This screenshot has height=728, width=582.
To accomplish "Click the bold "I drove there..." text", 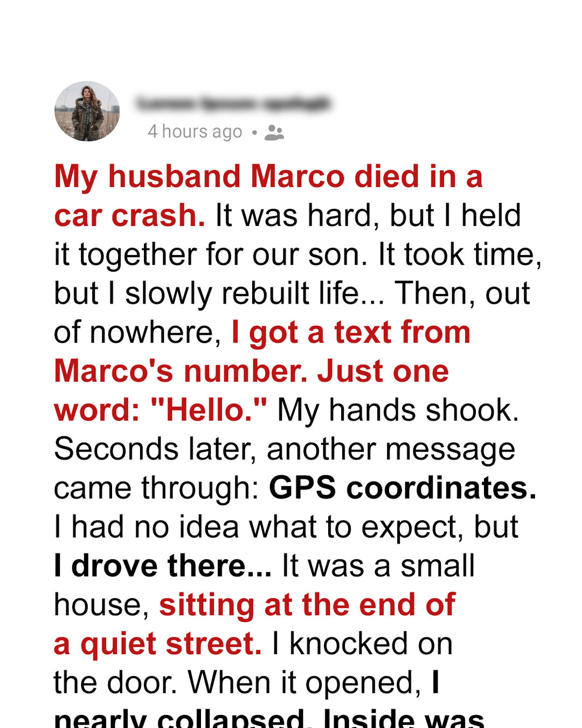I will tap(163, 566).
